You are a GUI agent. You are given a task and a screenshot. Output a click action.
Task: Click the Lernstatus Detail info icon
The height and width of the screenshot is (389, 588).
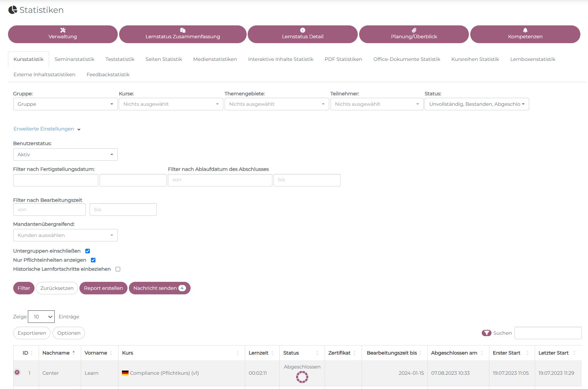[303, 30]
